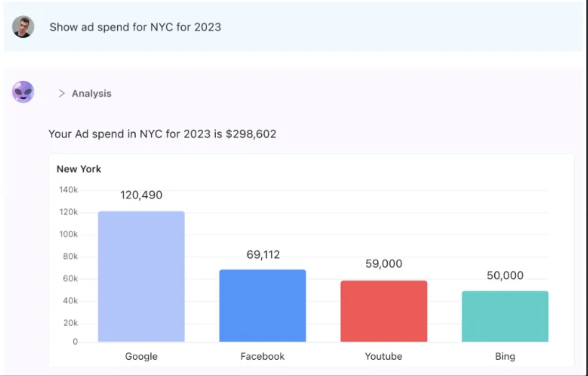Click the Analysis chevron arrow
Viewport: 588px width, 376px height.
click(62, 93)
